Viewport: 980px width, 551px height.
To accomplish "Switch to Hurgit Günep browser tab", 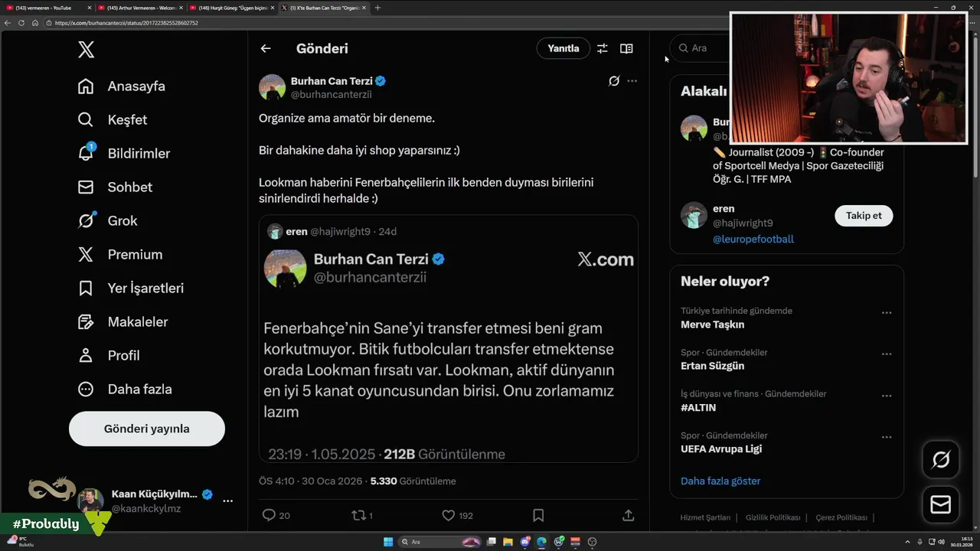I will coord(230,8).
